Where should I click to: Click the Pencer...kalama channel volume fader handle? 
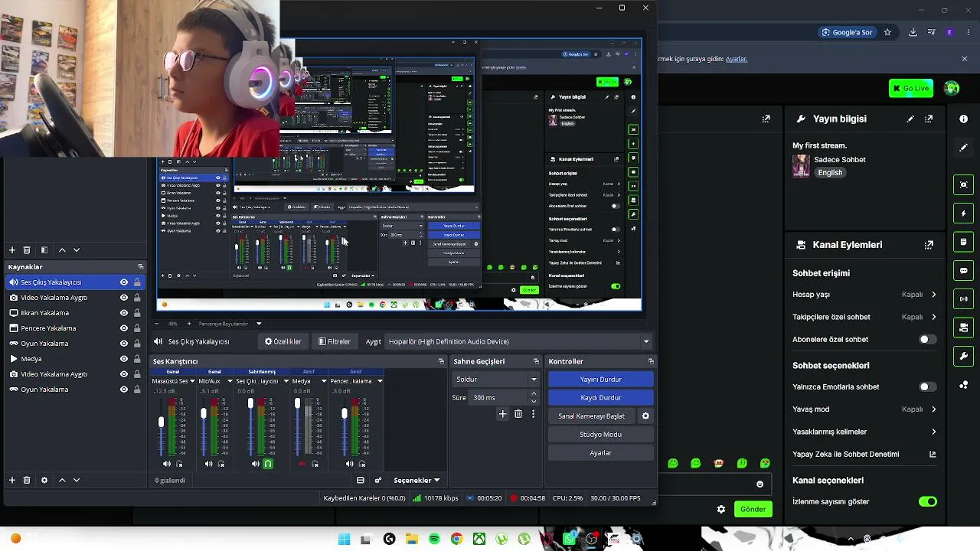[345, 414]
